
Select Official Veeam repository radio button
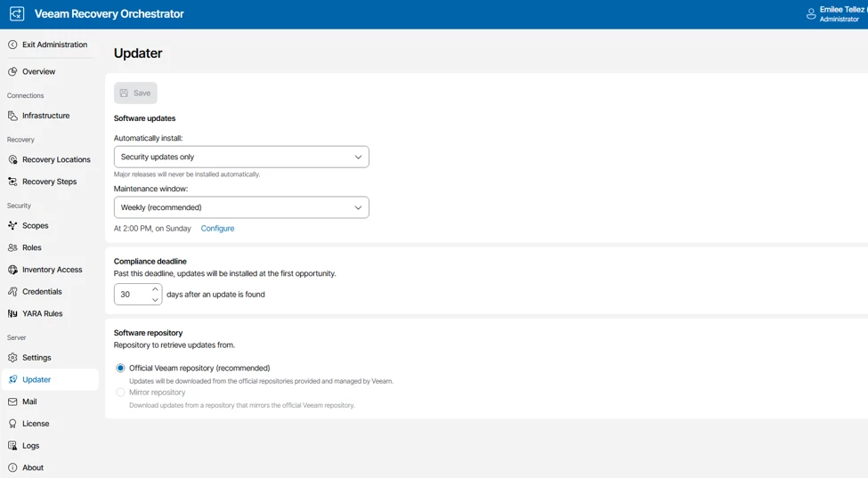point(120,368)
